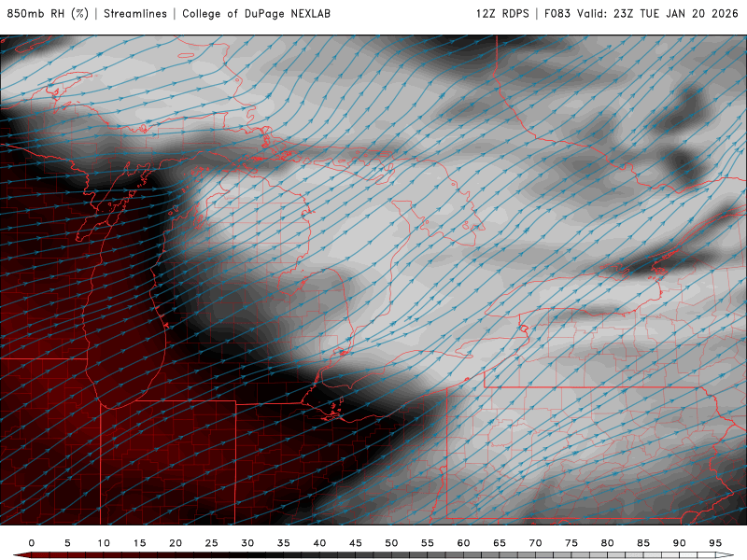The image size is (747, 560).
Task: Click the '65' label on color scale
Action: (500, 543)
